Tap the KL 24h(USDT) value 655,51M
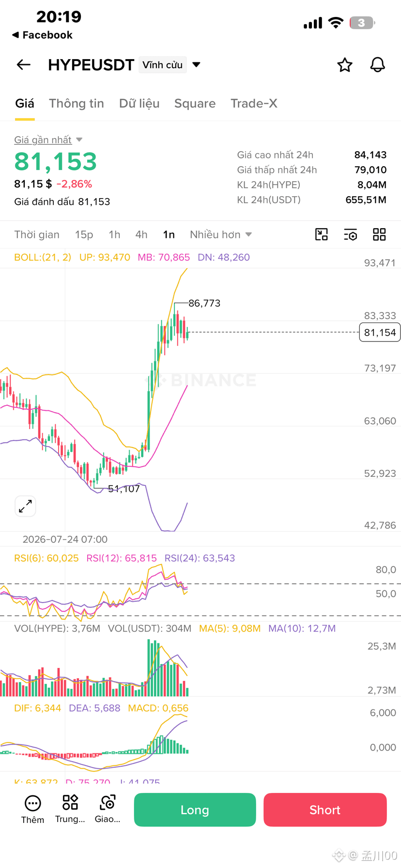 [x=366, y=200]
